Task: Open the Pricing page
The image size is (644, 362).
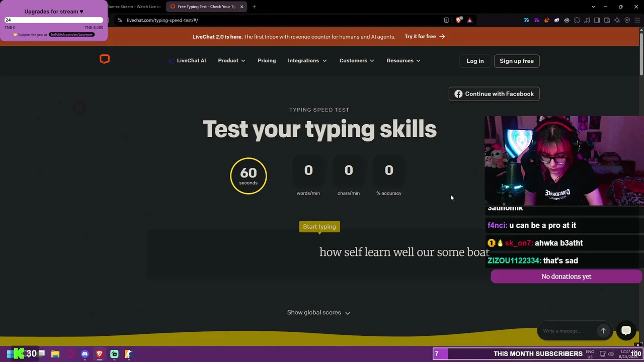Action: (x=267, y=61)
